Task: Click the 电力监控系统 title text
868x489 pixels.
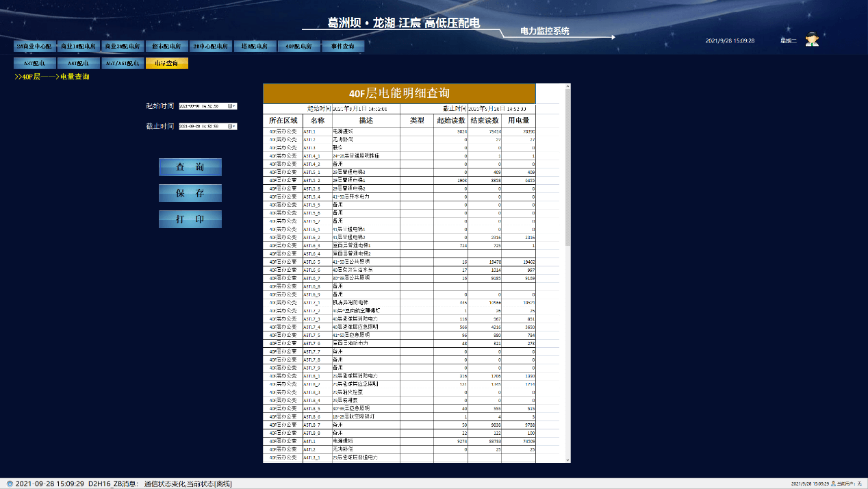Action: pyautogui.click(x=544, y=32)
